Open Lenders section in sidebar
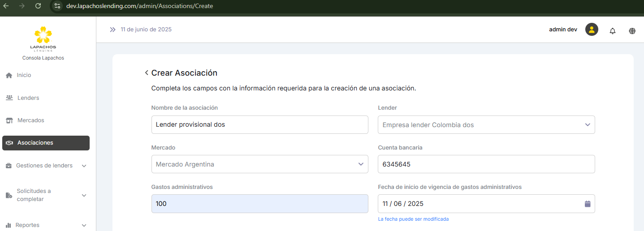The width and height of the screenshot is (644, 231). [x=28, y=98]
